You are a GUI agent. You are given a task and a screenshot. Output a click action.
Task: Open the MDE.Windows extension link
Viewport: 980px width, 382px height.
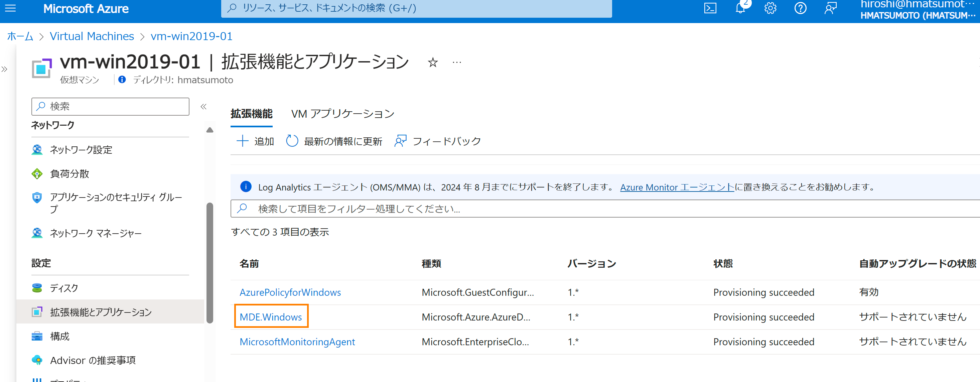click(271, 317)
